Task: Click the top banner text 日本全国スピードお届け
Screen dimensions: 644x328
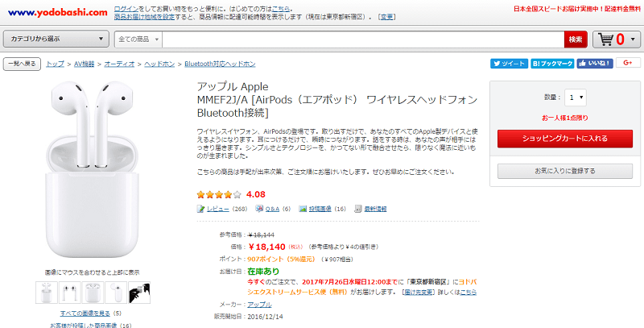Action: (577, 9)
